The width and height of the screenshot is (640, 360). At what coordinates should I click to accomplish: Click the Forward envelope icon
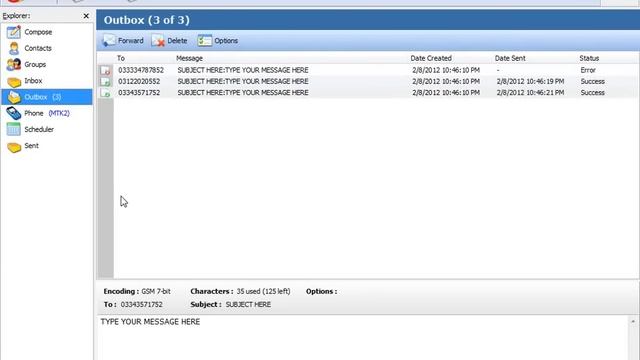coord(109,40)
